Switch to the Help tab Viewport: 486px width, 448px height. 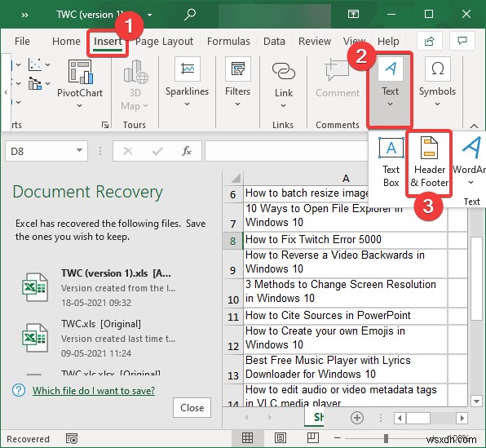coord(388,42)
